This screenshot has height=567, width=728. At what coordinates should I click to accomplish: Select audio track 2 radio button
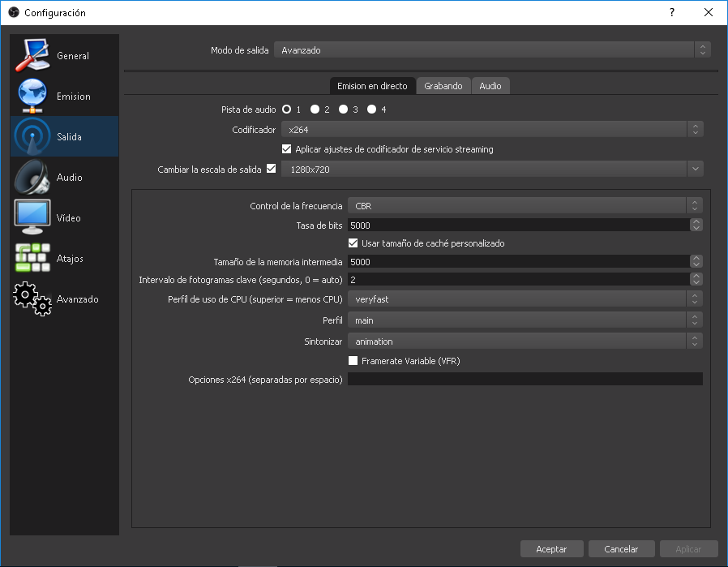tap(315, 110)
